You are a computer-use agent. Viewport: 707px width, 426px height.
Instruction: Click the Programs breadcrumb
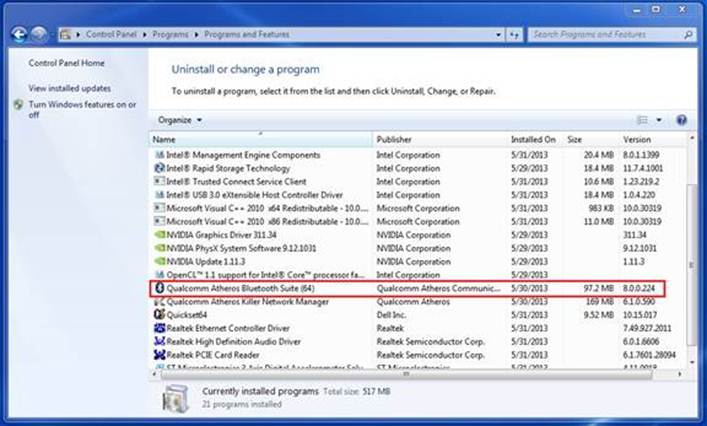pos(170,35)
